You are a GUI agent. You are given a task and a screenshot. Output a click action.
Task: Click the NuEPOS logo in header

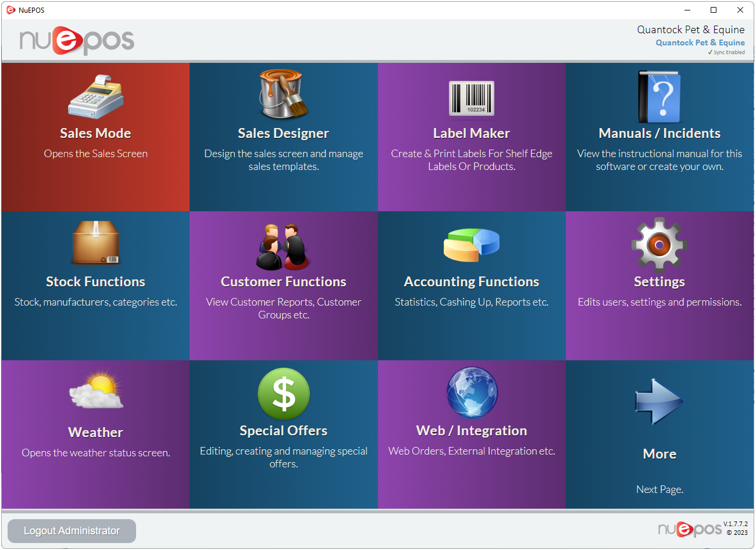coord(77,41)
